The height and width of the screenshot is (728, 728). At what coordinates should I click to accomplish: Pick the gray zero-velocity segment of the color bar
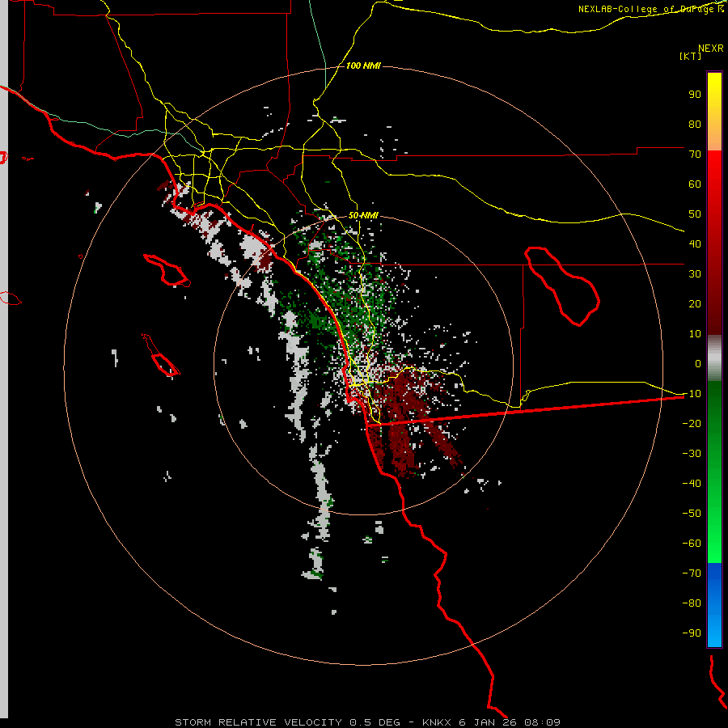pos(714,358)
